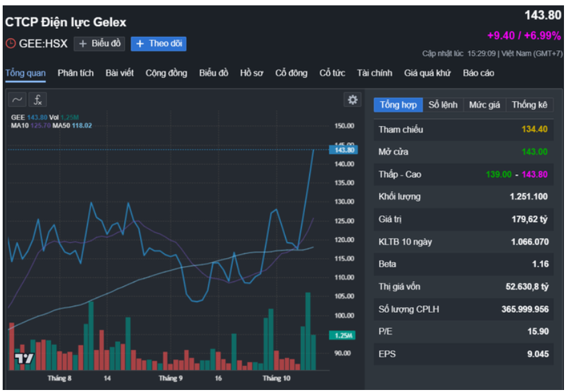The image size is (568, 392).
Task: Open the Cổ tức tab
Action: point(332,73)
